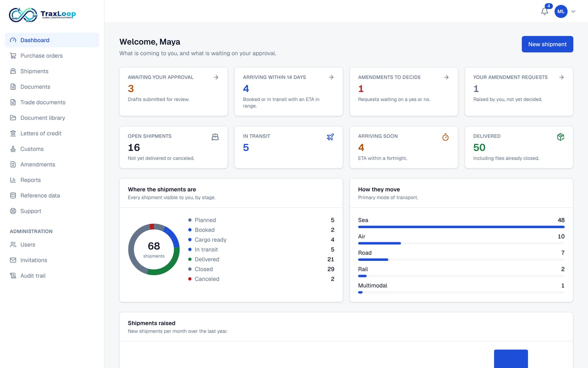Click the Canceled legend entry

point(261,279)
